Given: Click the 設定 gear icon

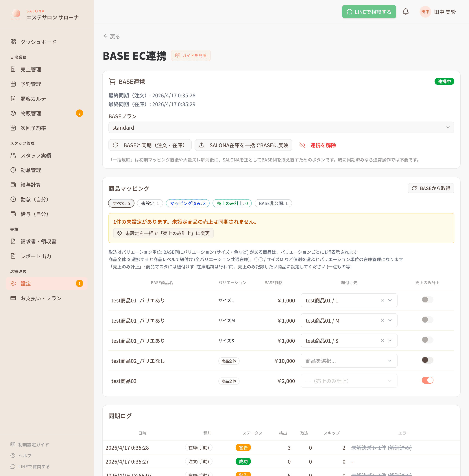Looking at the screenshot, I should 13,284.
